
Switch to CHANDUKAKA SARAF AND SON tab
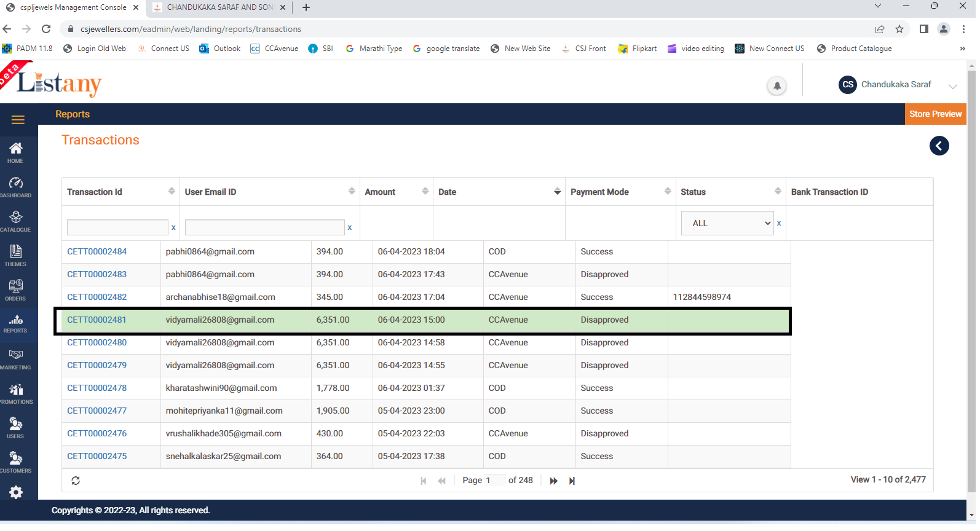[x=220, y=7]
